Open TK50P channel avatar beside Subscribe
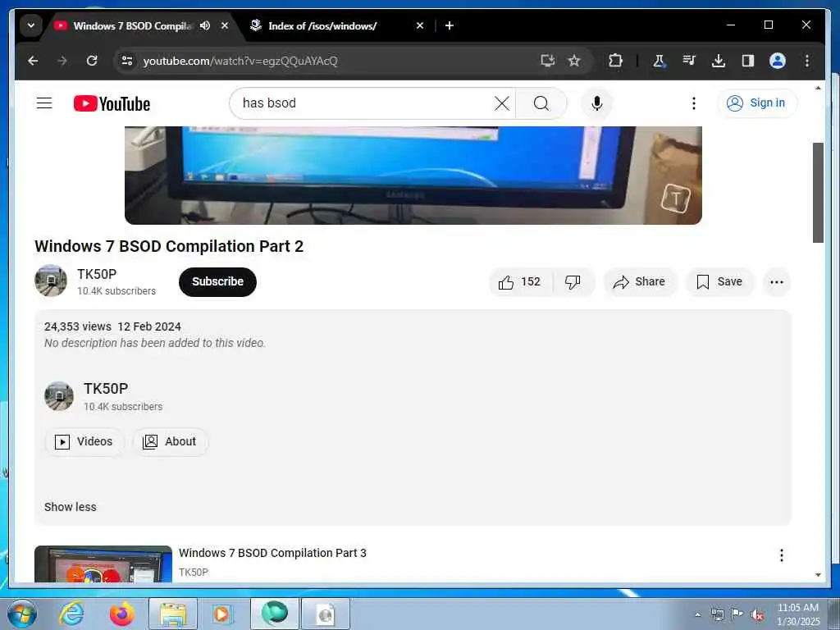Viewport: 840px width, 630px height. click(51, 281)
